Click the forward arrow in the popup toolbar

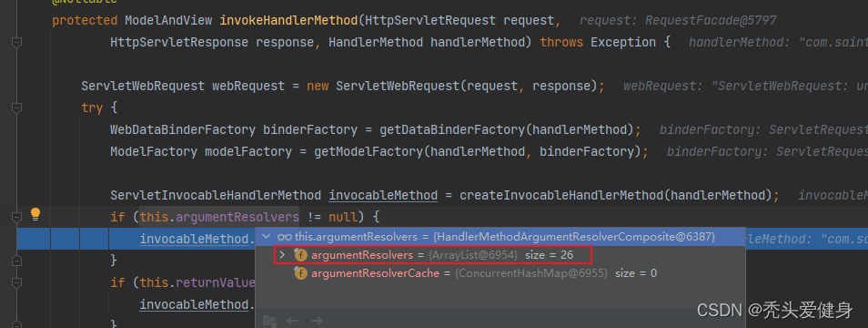coord(316,321)
